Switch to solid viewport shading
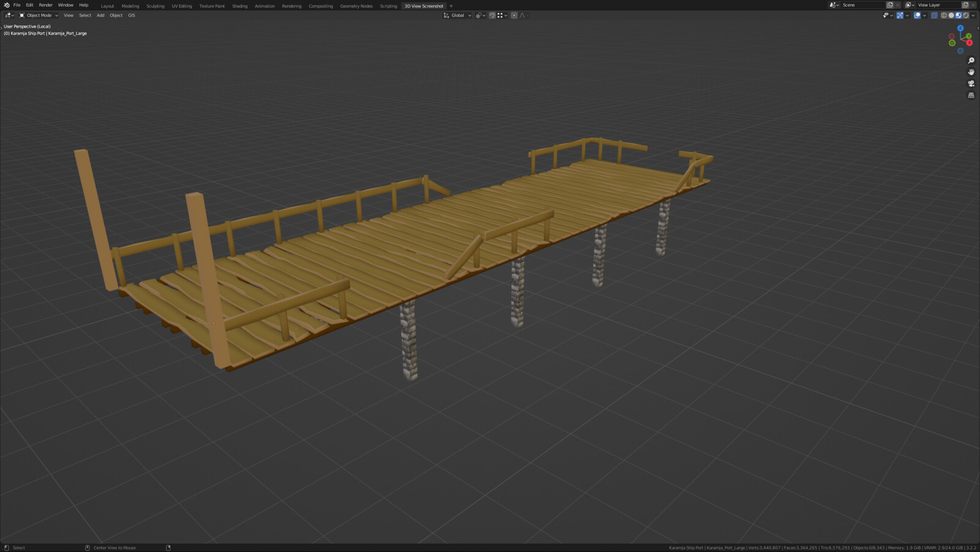This screenshot has height=552, width=980. pyautogui.click(x=951, y=15)
